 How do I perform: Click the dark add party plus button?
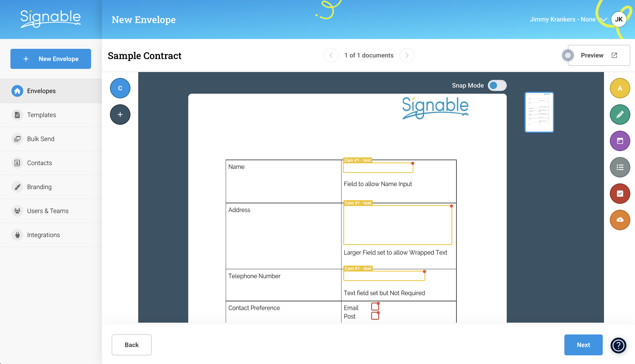click(x=120, y=115)
